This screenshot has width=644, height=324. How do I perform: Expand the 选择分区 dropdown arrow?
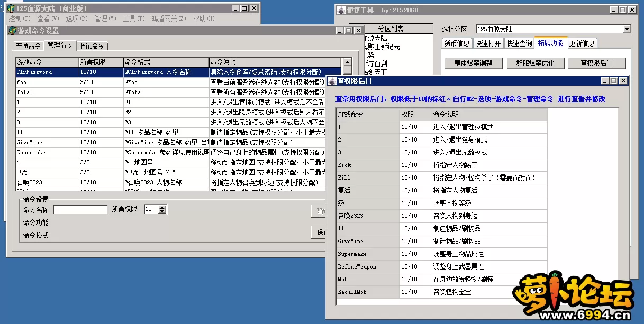click(x=627, y=29)
